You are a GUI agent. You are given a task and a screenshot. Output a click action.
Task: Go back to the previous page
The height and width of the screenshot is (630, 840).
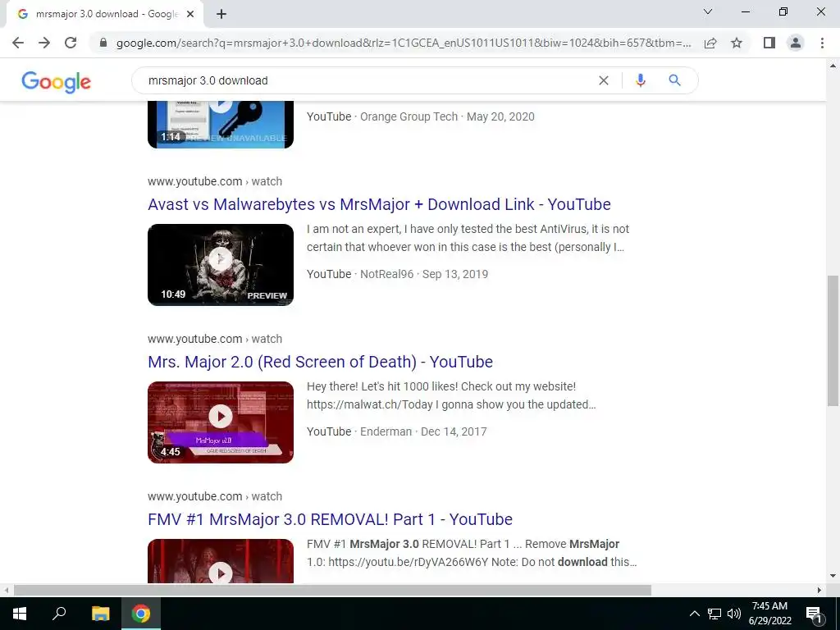pos(18,43)
